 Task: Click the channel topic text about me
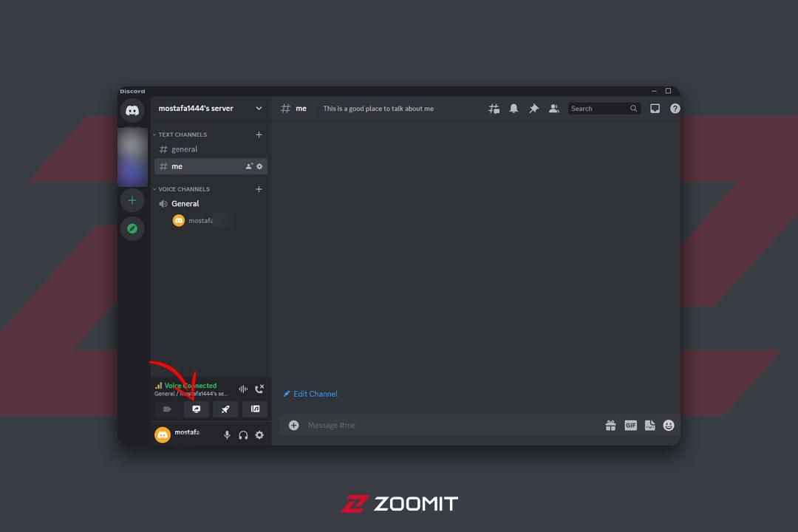pos(378,109)
